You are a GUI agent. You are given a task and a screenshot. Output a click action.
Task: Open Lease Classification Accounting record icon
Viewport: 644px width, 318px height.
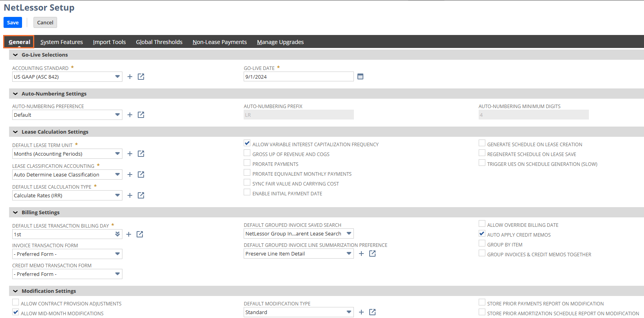[x=141, y=175]
